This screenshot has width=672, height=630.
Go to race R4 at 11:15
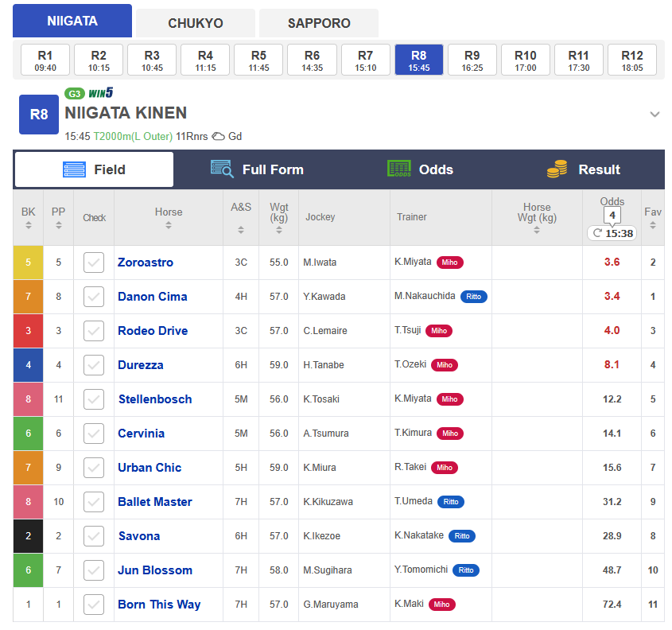[x=205, y=60]
